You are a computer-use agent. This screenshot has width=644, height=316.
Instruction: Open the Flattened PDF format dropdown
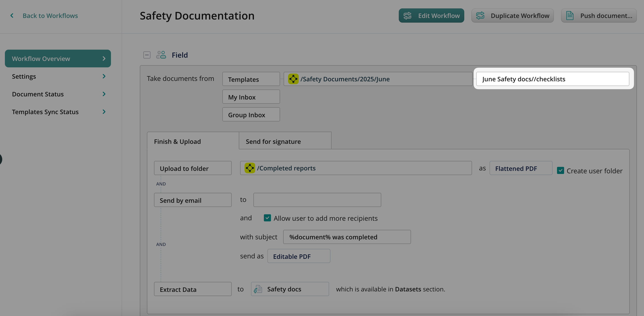(x=520, y=168)
